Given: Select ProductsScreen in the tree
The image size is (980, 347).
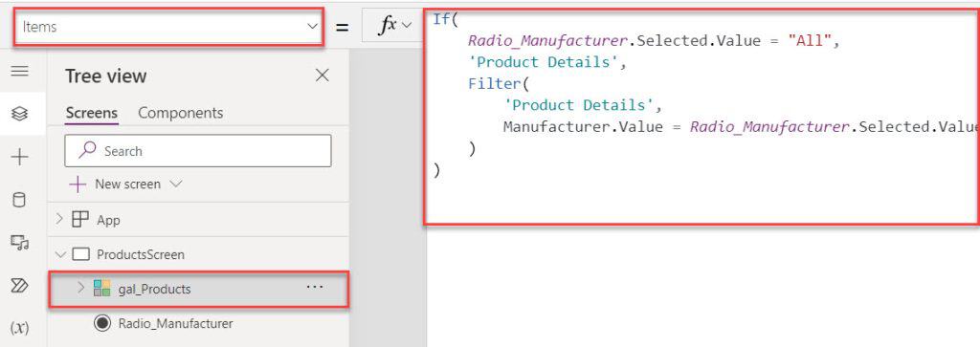Looking at the screenshot, I should pyautogui.click(x=141, y=254).
